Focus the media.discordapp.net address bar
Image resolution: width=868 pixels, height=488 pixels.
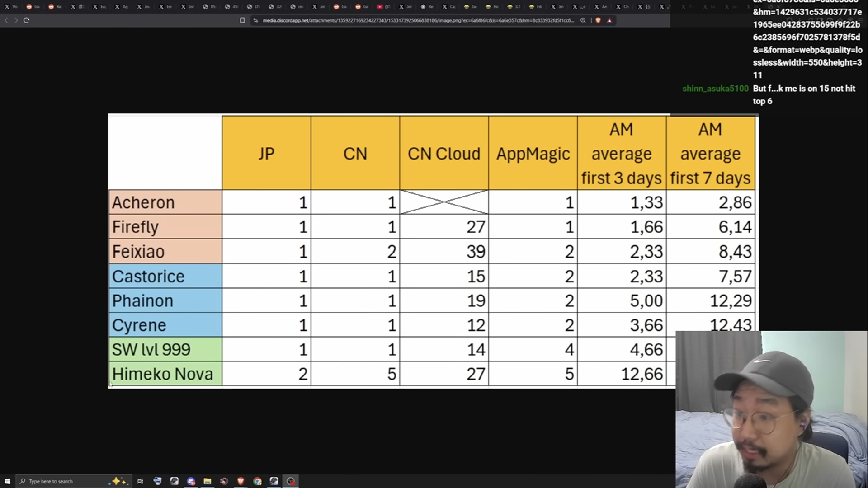[x=418, y=20]
